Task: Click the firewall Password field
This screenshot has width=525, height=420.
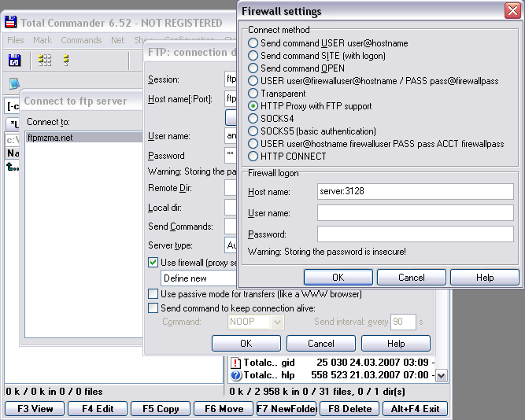Action: pyautogui.click(x=415, y=234)
